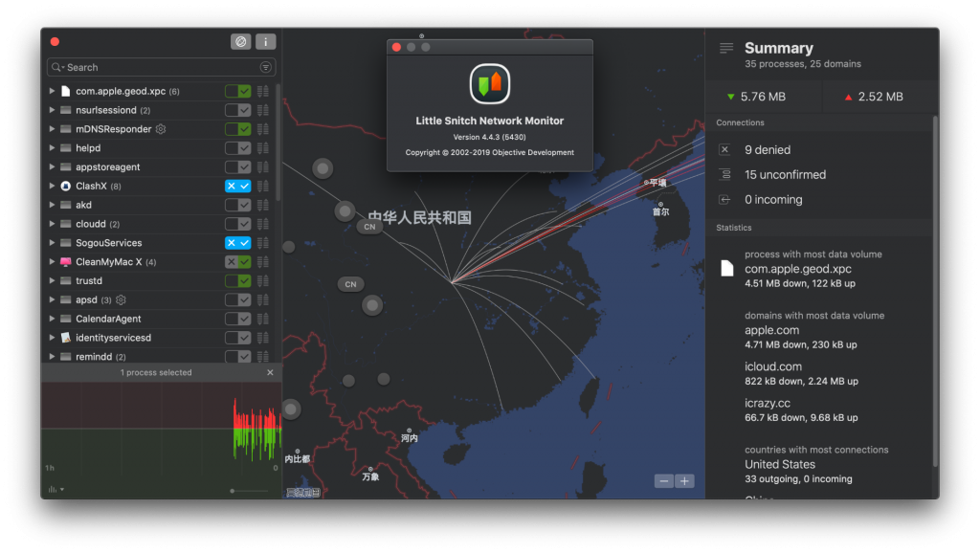Viewport: 980px width, 553px height.
Task: Expand the cloudd process row
Action: [x=52, y=224]
